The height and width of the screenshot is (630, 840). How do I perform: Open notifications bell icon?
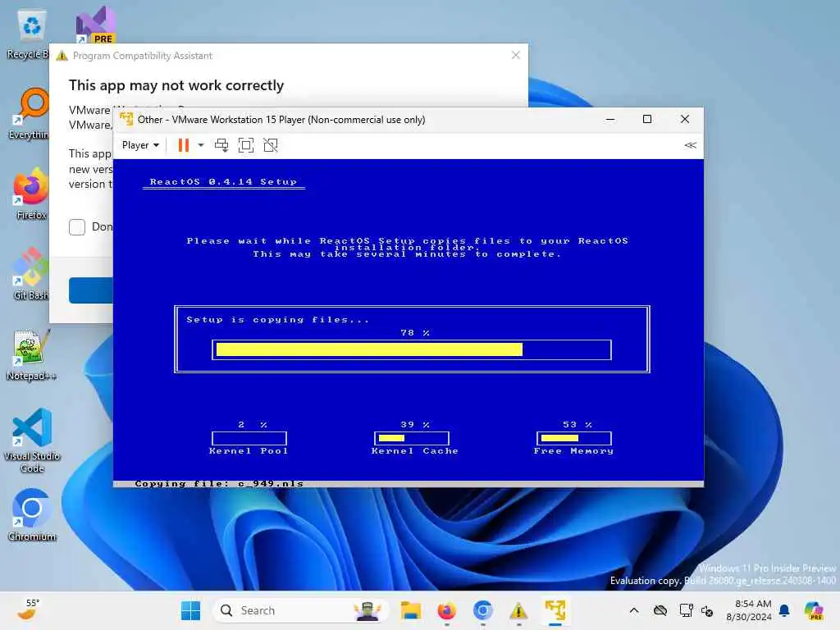784,610
